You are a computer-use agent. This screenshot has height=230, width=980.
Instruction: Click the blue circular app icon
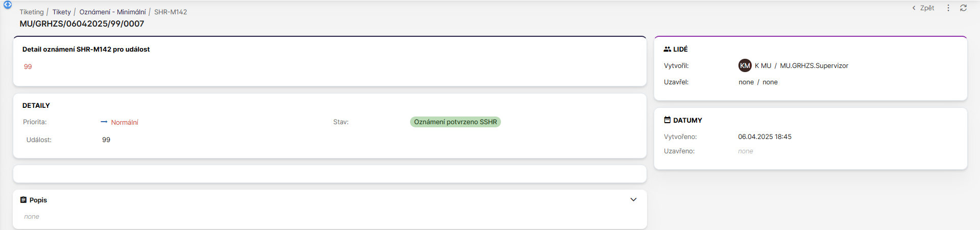click(8, 5)
